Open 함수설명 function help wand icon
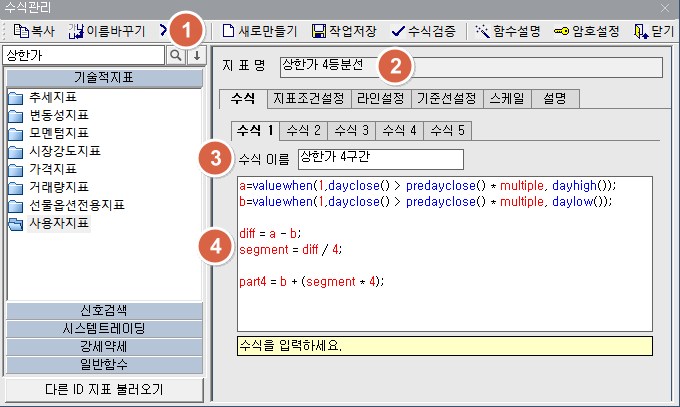This screenshot has width=680, height=407. (x=482, y=31)
